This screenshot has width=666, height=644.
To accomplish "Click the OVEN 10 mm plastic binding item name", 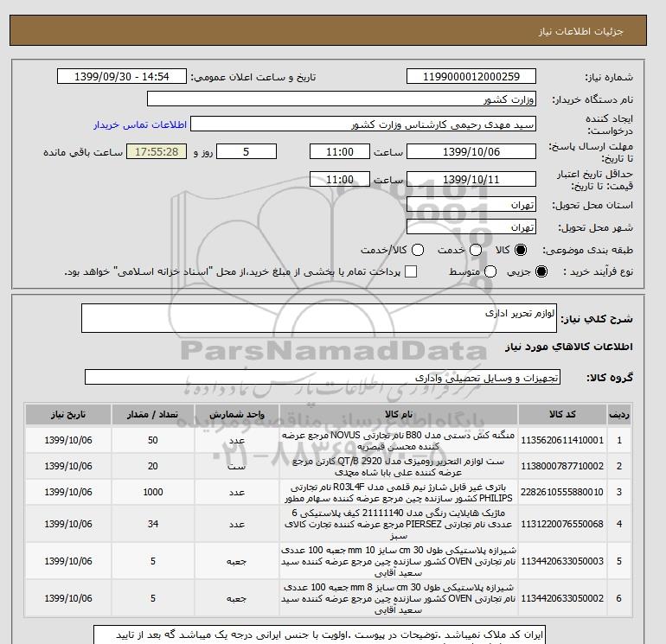I will 399,562.
